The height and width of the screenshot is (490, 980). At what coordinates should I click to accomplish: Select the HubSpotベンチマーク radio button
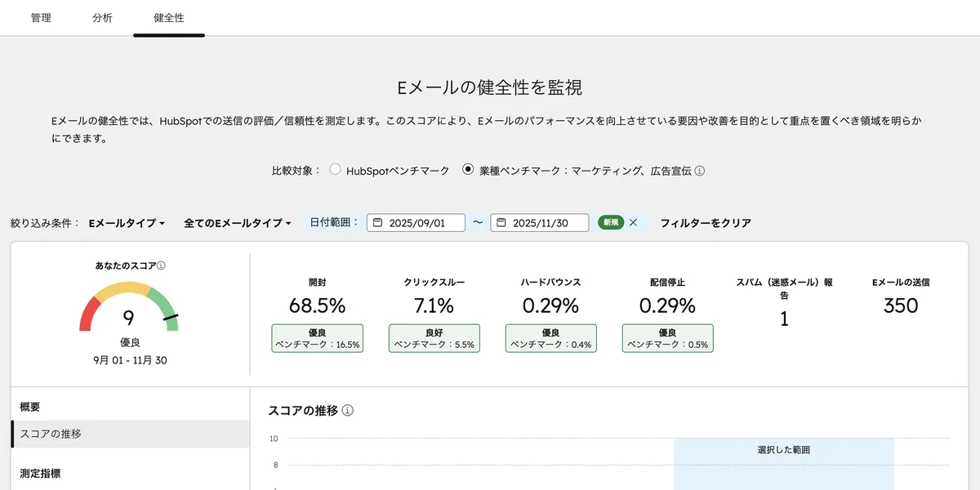click(335, 171)
